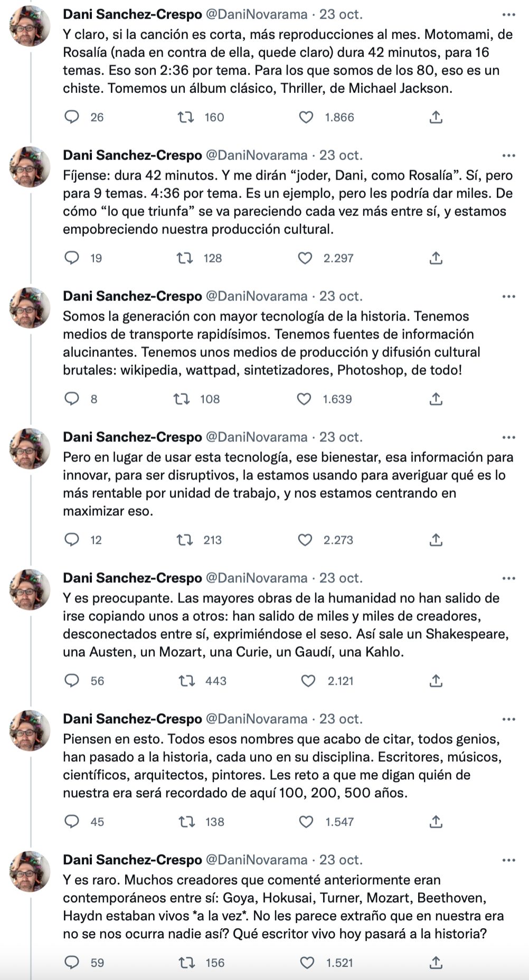Like the Goya, Hokusai, Turner tweet
The width and height of the screenshot is (529, 980).
pyautogui.click(x=307, y=963)
